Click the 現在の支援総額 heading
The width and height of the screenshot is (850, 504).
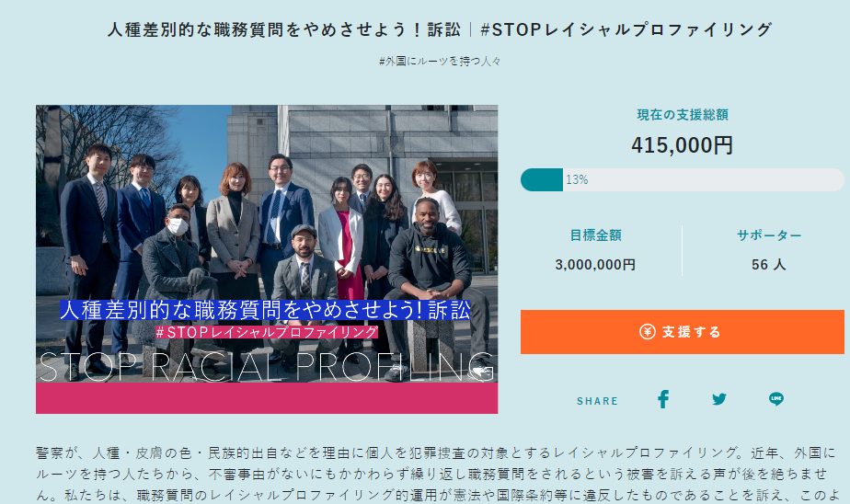(x=683, y=114)
